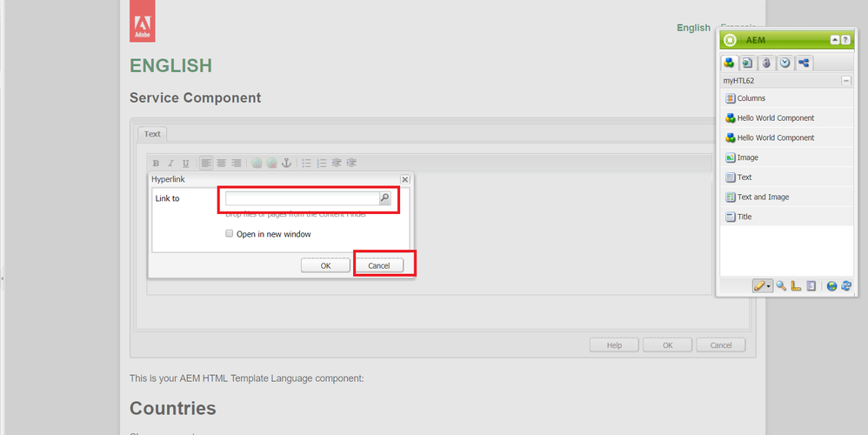This screenshot has width=868, height=435.
Task: Click inside the Link to input field
Action: (301, 198)
